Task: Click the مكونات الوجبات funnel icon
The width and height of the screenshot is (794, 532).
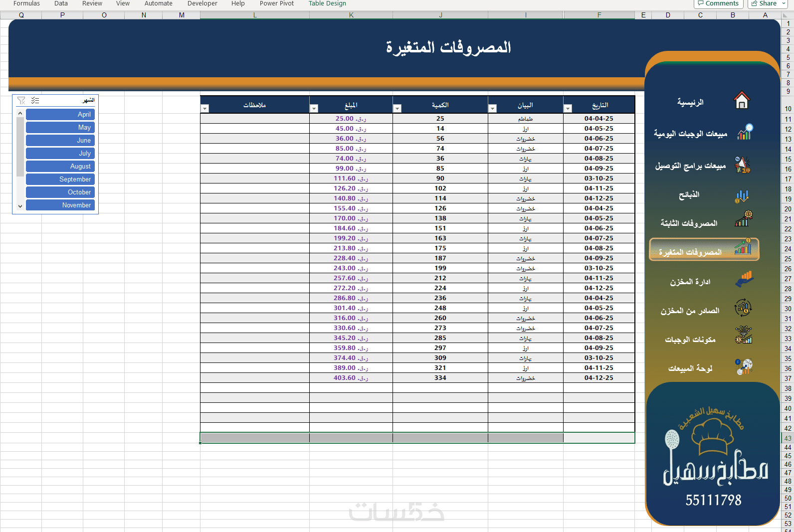Action: click(x=744, y=335)
